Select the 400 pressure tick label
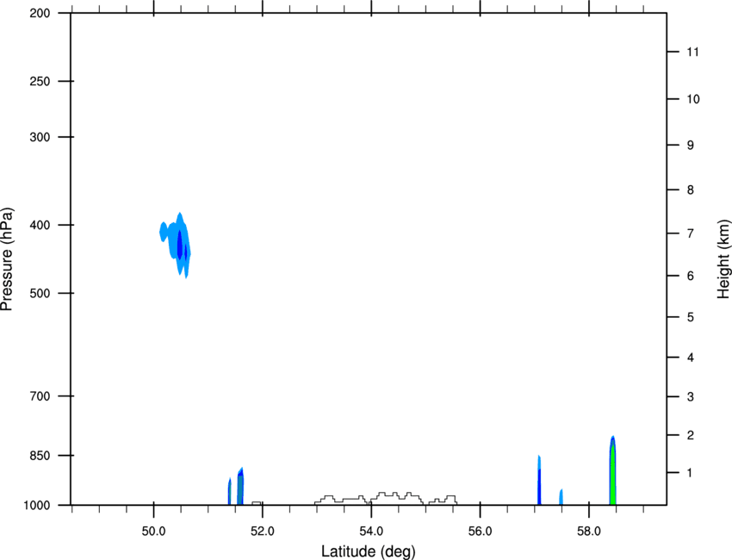This screenshot has width=732, height=560. coord(40,225)
